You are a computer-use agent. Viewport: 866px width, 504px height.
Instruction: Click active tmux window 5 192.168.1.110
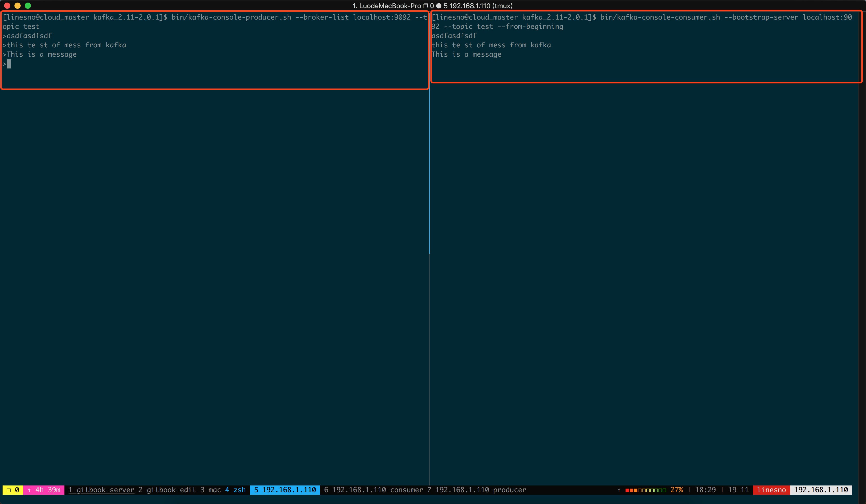pos(285,490)
